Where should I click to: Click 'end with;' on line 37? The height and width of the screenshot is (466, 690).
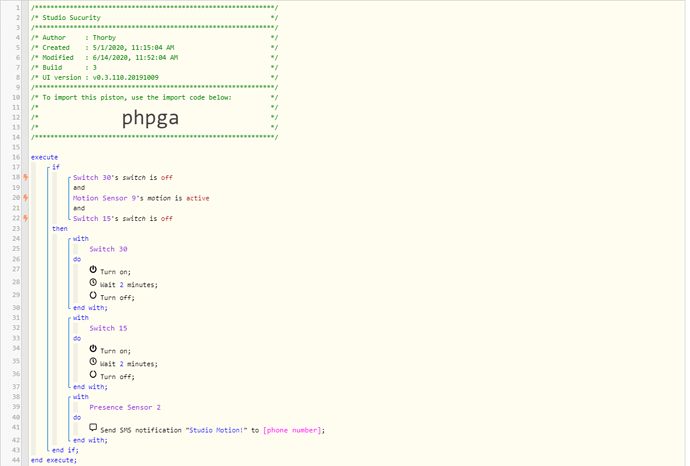[90, 387]
